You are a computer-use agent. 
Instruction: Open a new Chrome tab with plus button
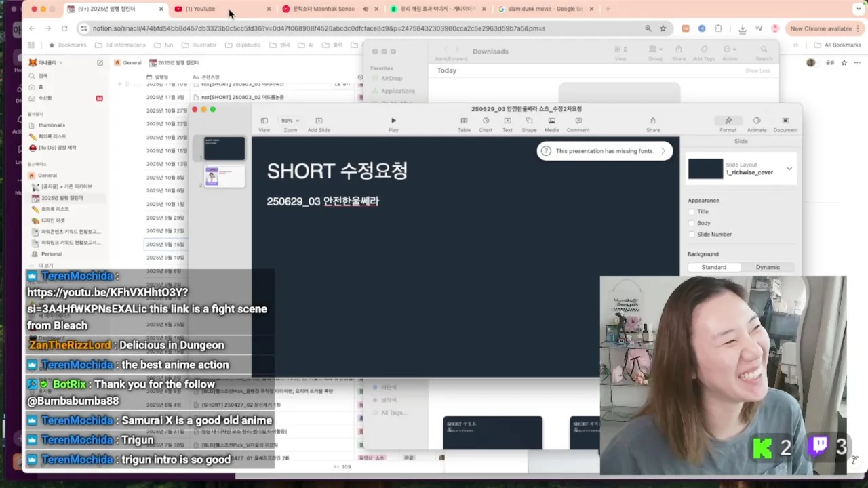(608, 9)
